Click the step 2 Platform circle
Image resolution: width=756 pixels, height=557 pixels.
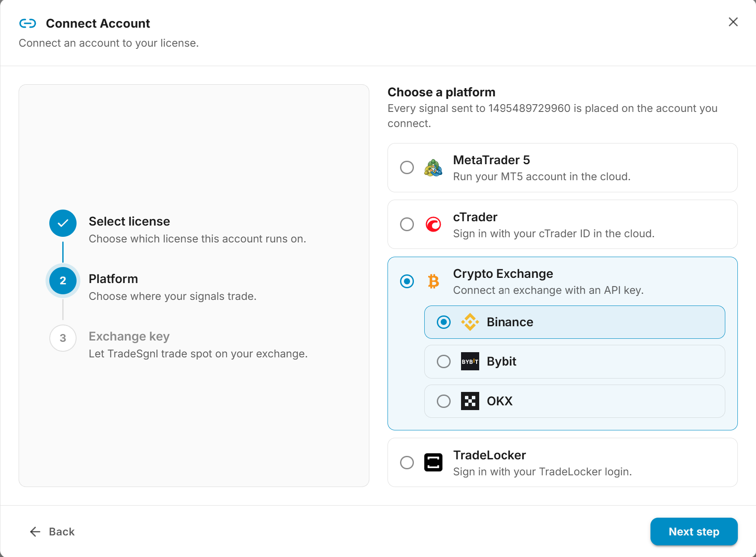[x=63, y=280]
